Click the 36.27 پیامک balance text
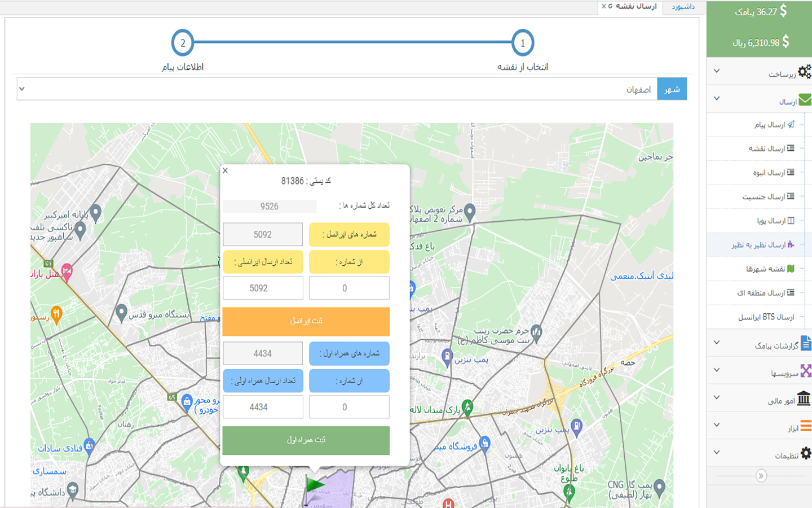 tap(756, 12)
